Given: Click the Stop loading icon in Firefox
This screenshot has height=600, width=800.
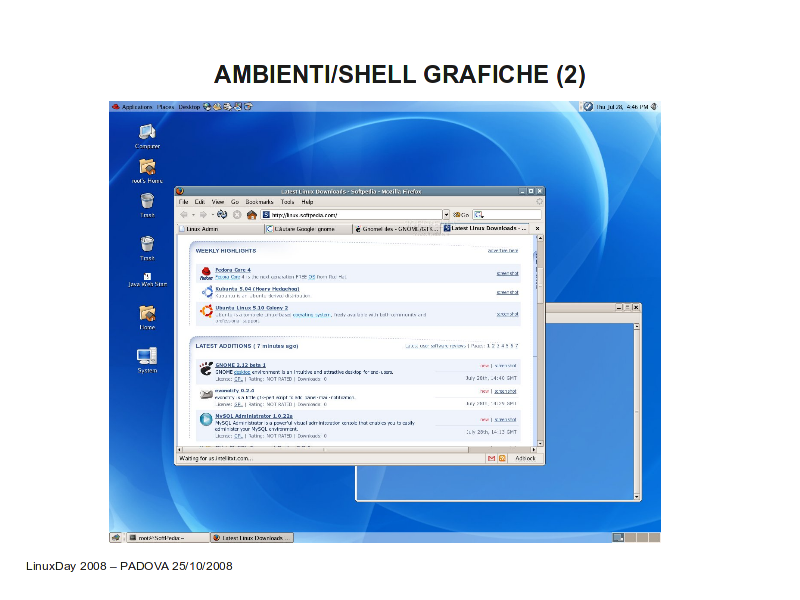Looking at the screenshot, I should click(237, 214).
